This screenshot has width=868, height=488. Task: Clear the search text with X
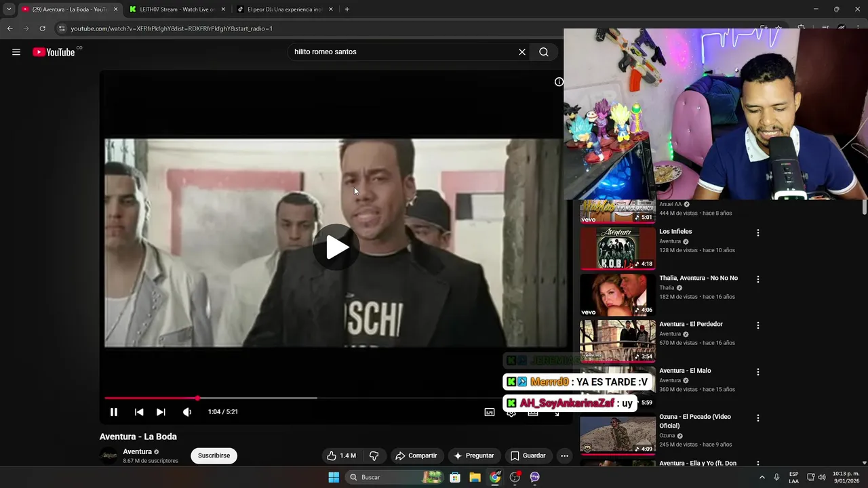click(522, 52)
